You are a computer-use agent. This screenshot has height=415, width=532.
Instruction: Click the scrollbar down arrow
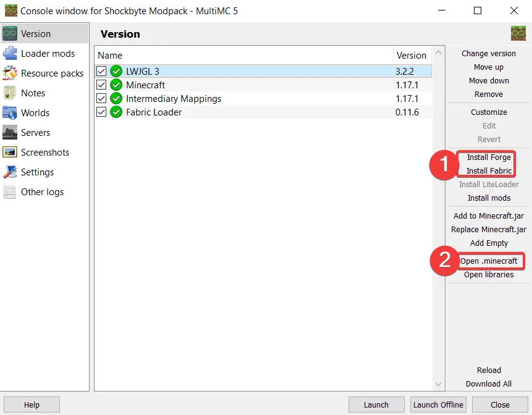[x=438, y=384]
